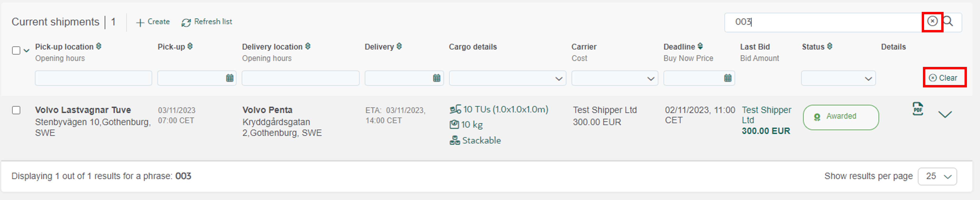Open the Pick-up date calendar picker
The image size is (980, 200).
click(x=230, y=78)
